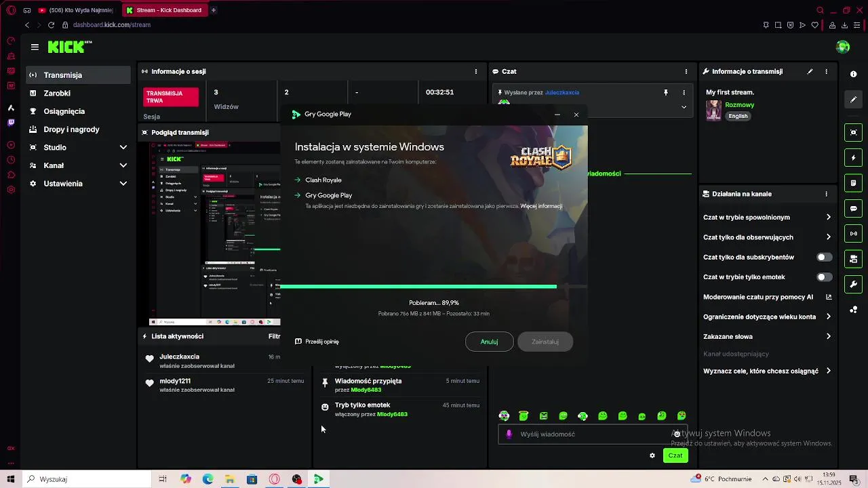
Task: Click the Clash Royale logo image
Action: tap(540, 157)
